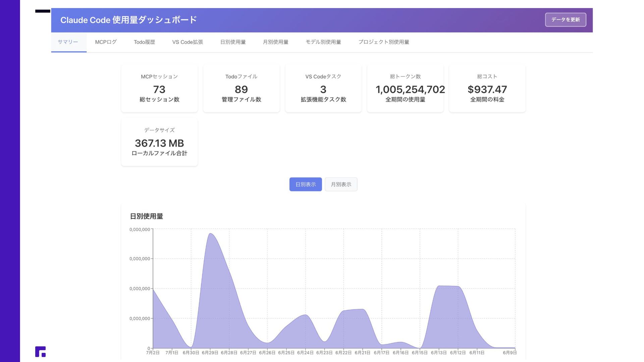Viewport: 644px width, 362px height.
Task: Click the 全期間の料金 caption
Action: point(487,99)
